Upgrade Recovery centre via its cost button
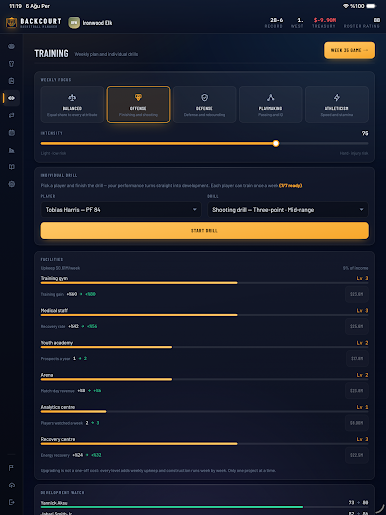This screenshot has width=386, height=515. pyautogui.click(x=357, y=455)
